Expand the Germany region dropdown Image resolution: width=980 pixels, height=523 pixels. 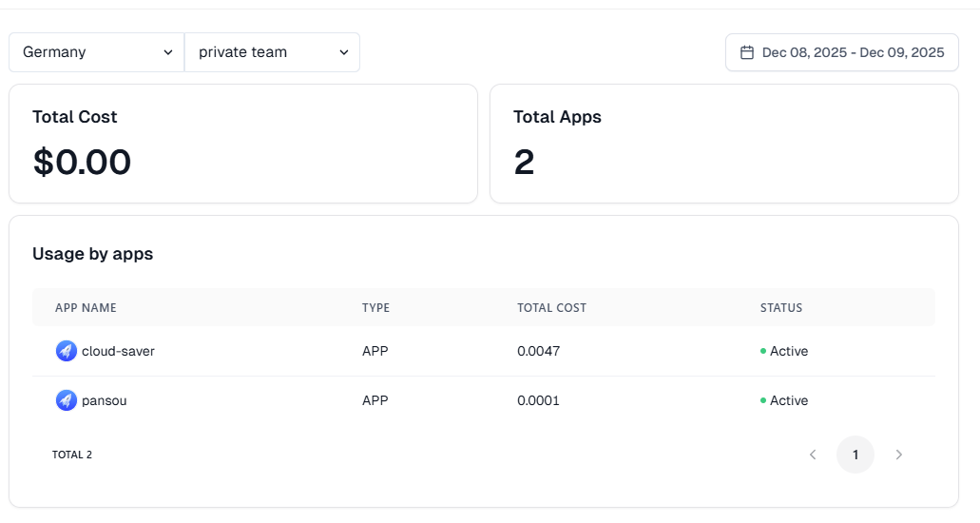(96, 52)
